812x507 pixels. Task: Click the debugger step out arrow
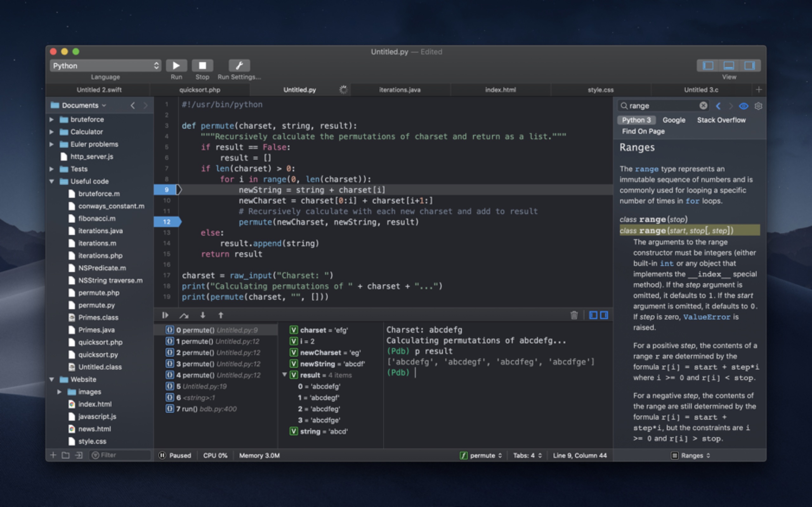tap(221, 315)
